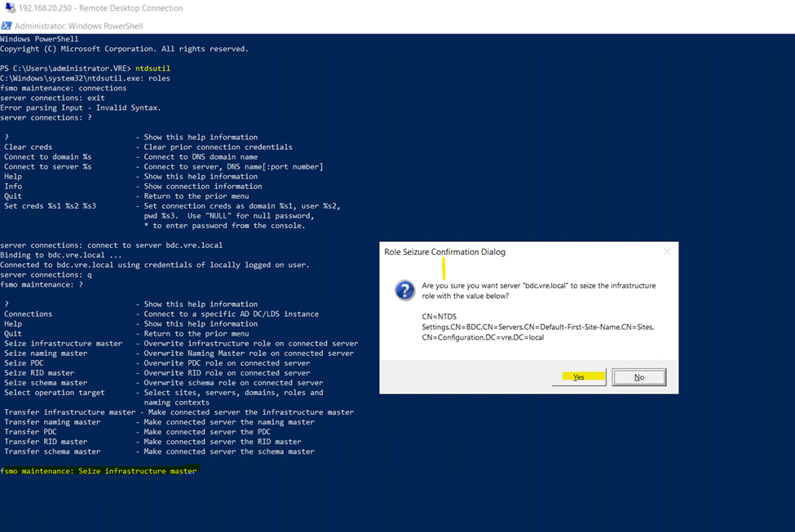Click the yellow vertical marker in the dialog

tap(443, 269)
